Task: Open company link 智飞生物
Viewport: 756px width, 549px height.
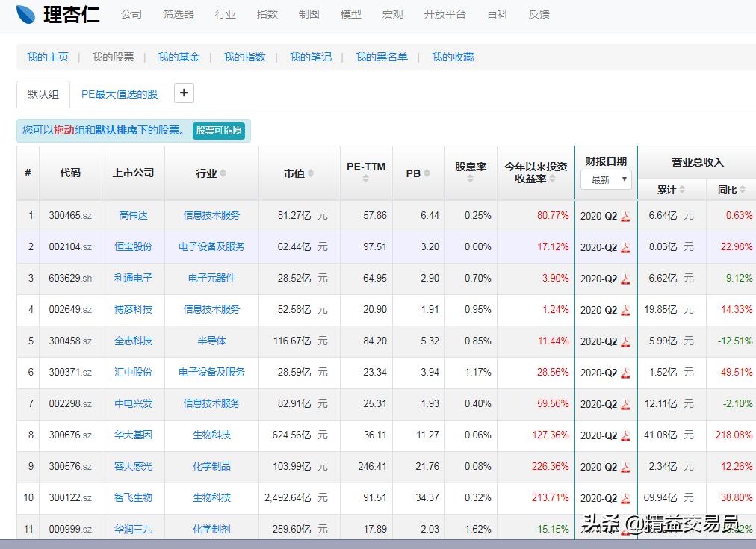Action: coord(133,497)
